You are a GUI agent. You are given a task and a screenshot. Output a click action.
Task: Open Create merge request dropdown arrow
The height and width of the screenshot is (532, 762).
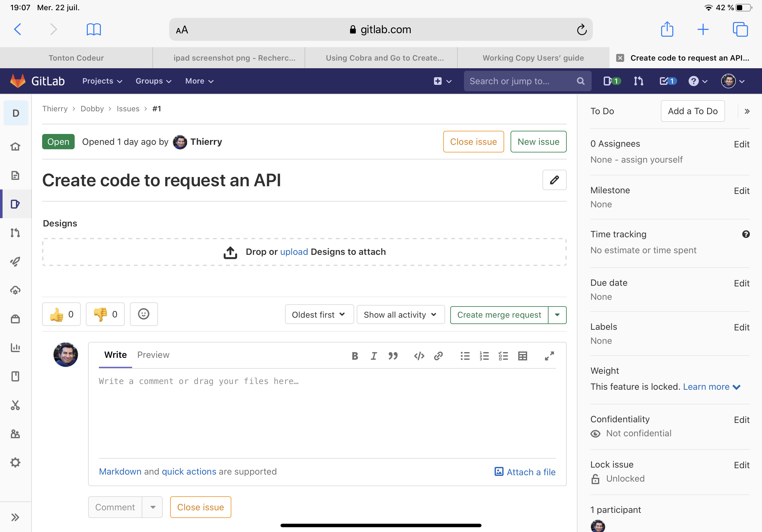[x=557, y=315]
